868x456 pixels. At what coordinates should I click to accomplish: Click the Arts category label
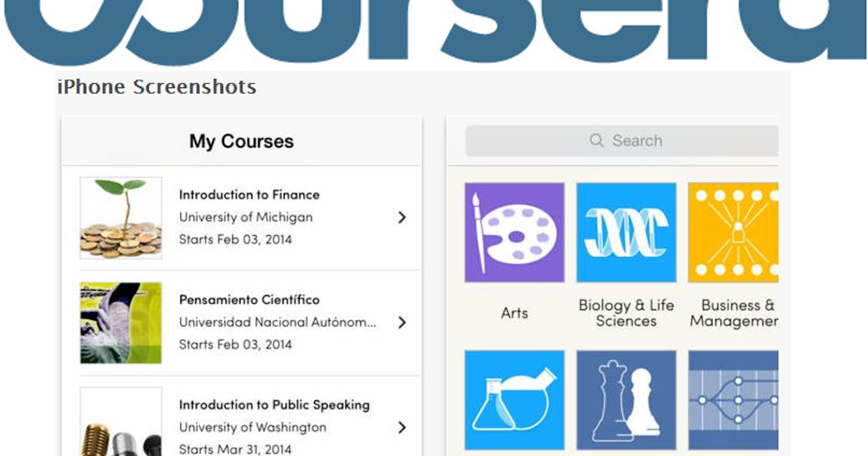(x=514, y=313)
